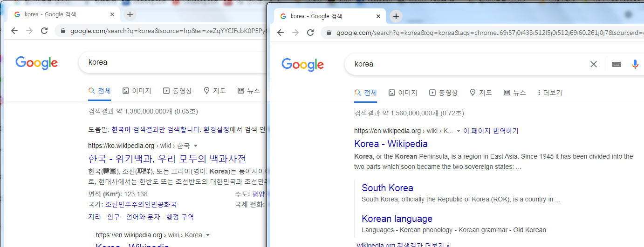Click the left window's address bar URL

pyautogui.click(x=168, y=31)
